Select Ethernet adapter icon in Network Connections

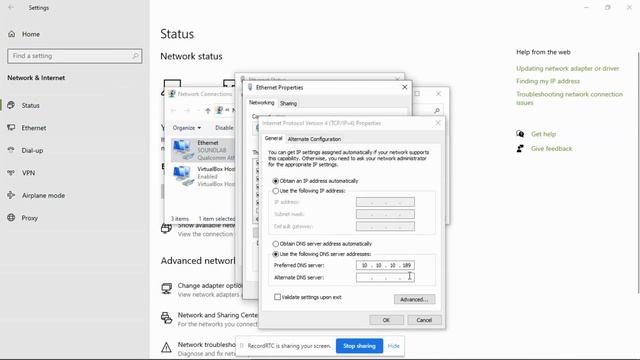[182, 150]
